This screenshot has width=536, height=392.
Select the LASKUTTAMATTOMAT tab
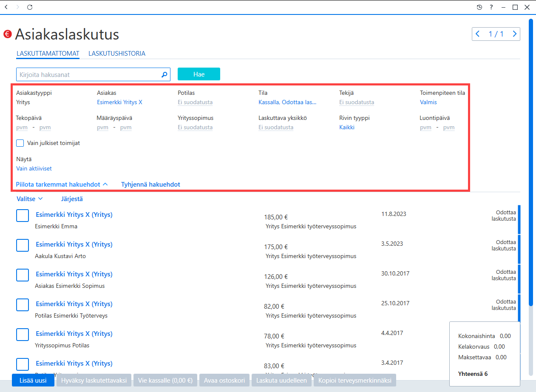[x=48, y=54]
